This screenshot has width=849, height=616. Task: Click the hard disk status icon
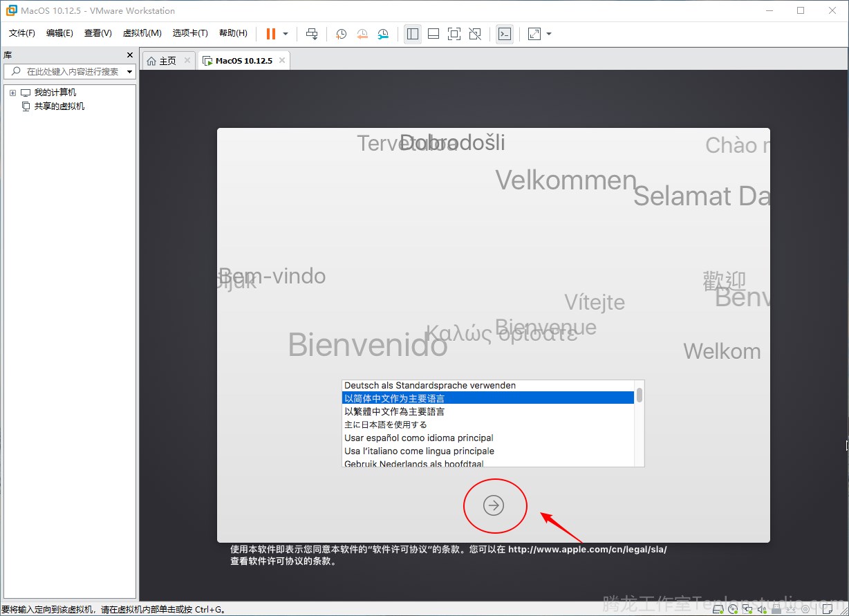pos(718,609)
